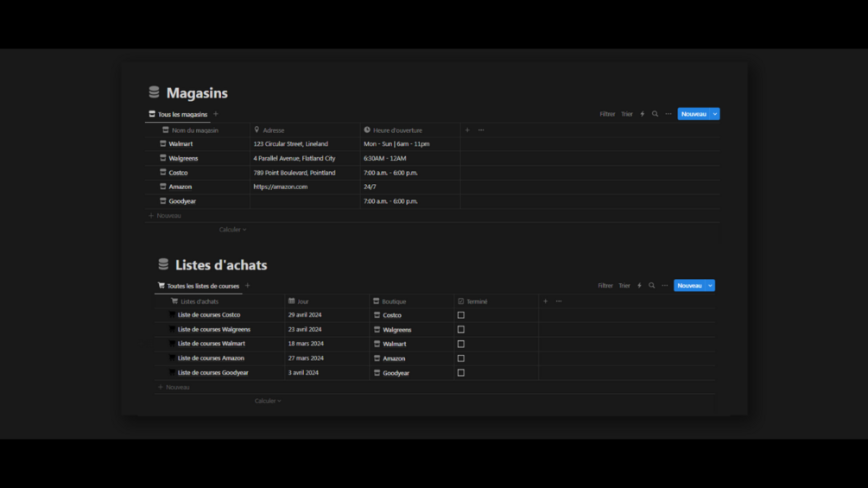Open automations lightning icon in Magasins
This screenshot has width=868, height=488.
click(x=642, y=114)
